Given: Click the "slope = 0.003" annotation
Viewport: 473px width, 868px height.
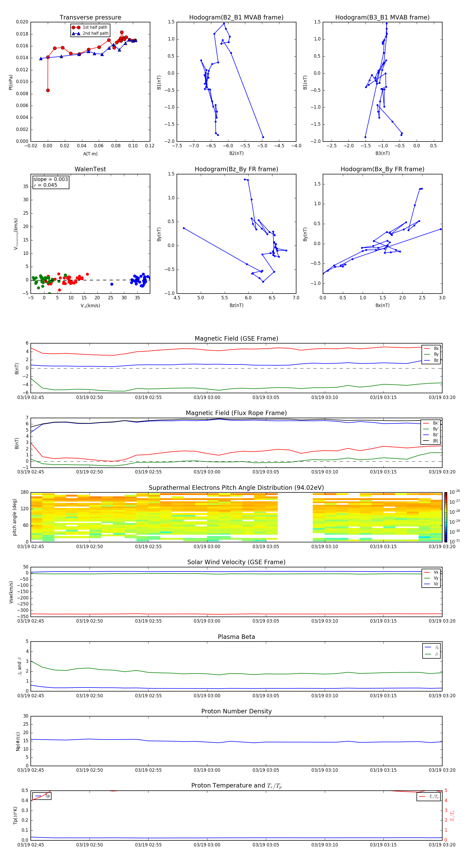Looking at the screenshot, I should 51,179.
